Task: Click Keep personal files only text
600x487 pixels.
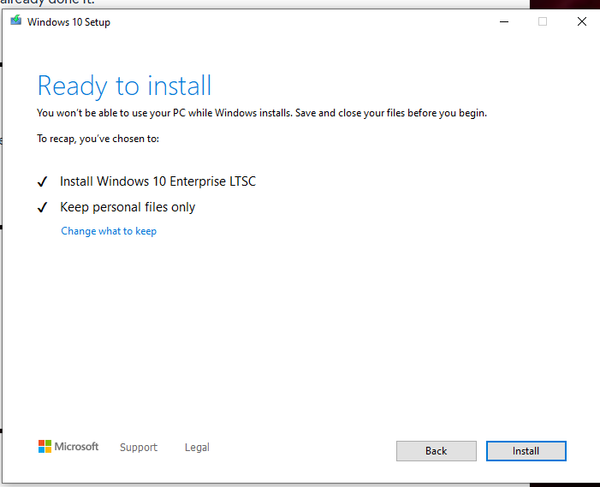Action: (127, 207)
